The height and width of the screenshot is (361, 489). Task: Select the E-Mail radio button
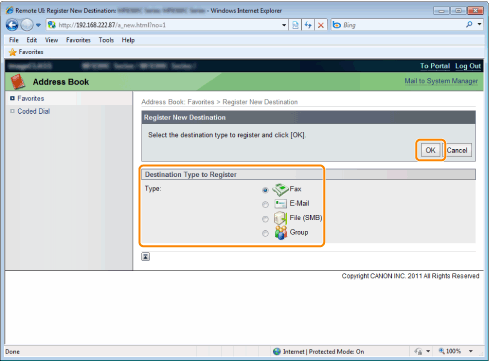[x=265, y=204]
